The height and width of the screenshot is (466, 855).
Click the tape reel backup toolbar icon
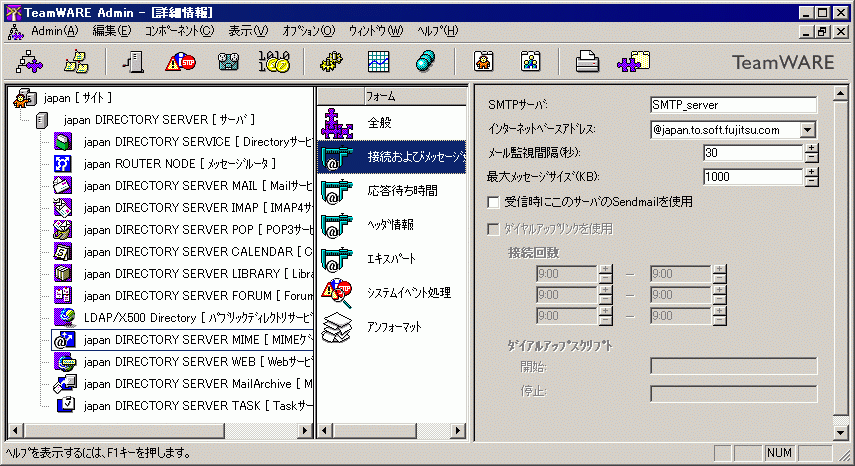(x=228, y=62)
